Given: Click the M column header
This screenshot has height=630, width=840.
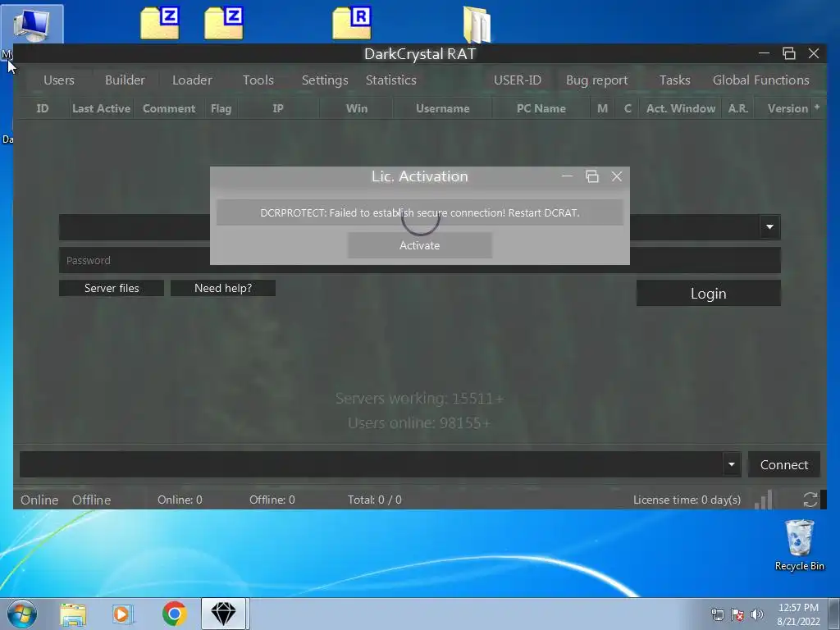Looking at the screenshot, I should pyautogui.click(x=603, y=108).
